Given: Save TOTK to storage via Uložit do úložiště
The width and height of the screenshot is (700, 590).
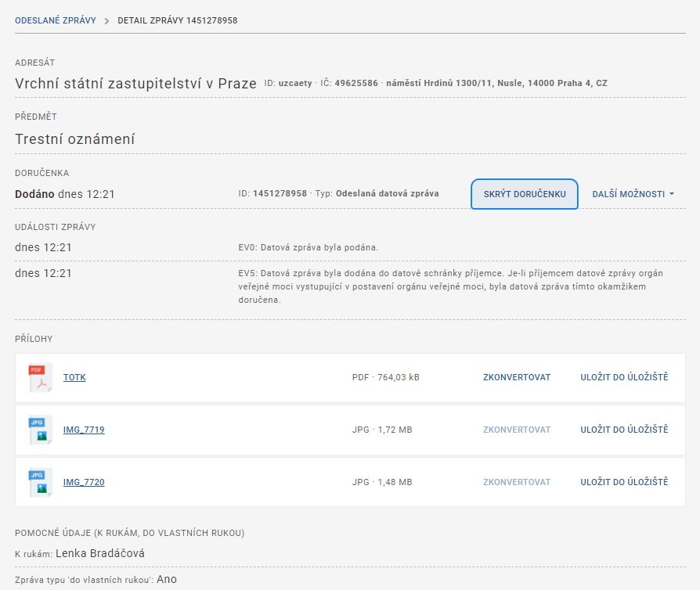Looking at the screenshot, I should click(624, 377).
